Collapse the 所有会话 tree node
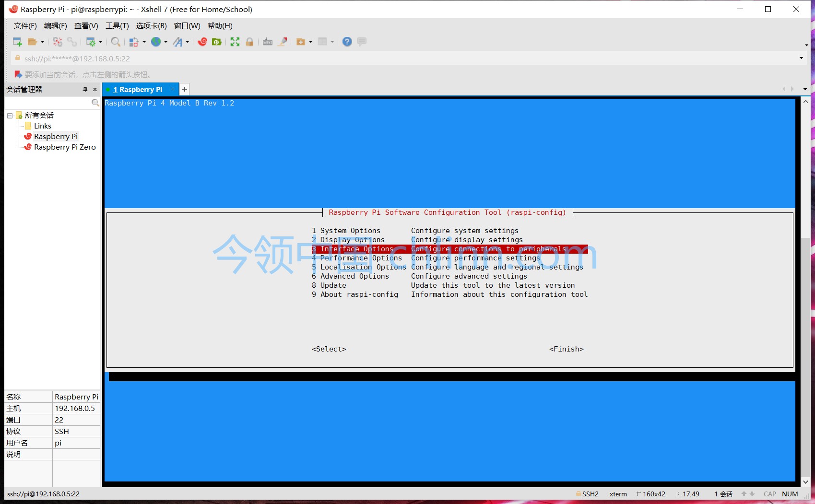The height and width of the screenshot is (504, 815). point(10,116)
